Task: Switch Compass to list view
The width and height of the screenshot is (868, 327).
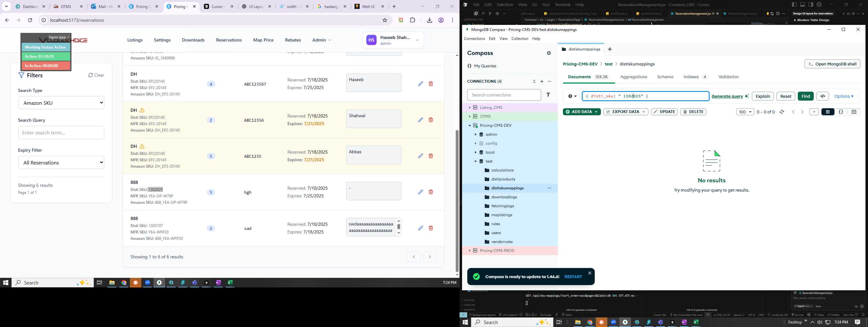Action: point(827,112)
